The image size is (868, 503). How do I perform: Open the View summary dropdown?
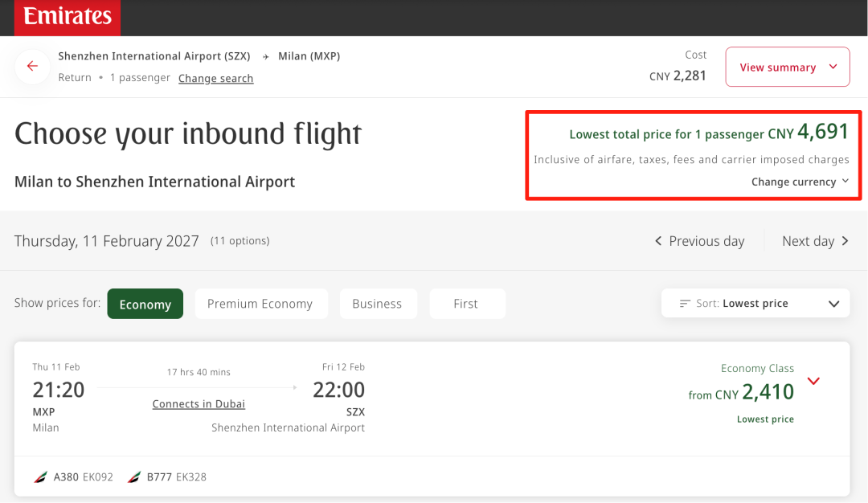[787, 67]
